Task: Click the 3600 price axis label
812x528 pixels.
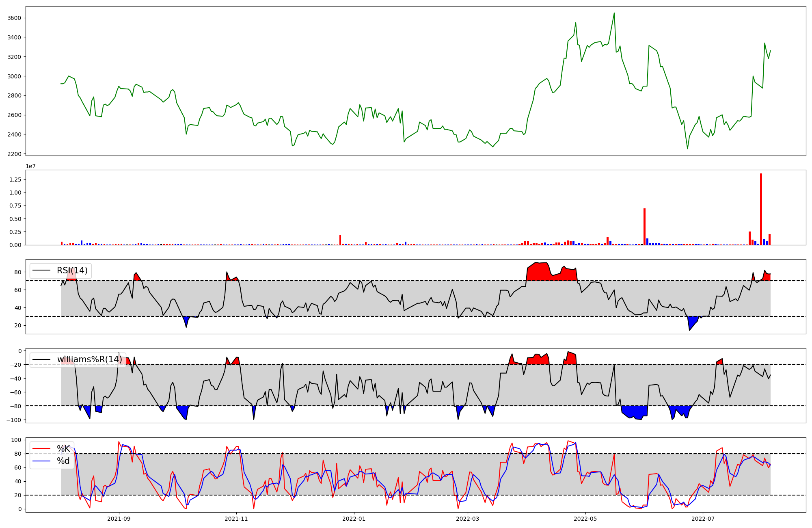Action: [x=15, y=18]
